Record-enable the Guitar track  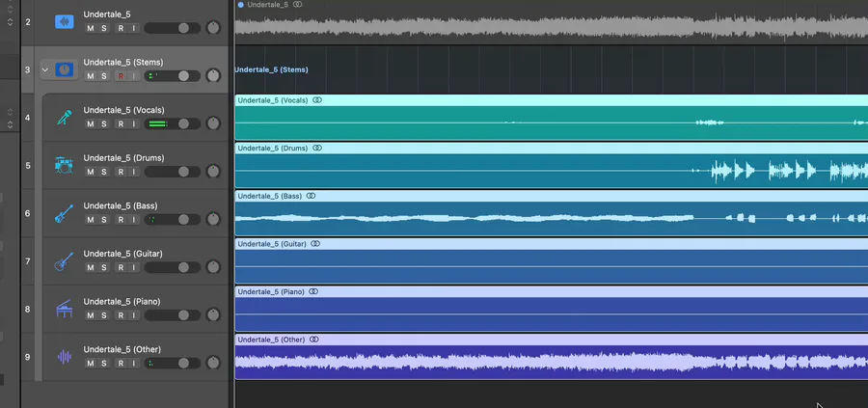pyautogui.click(x=121, y=267)
